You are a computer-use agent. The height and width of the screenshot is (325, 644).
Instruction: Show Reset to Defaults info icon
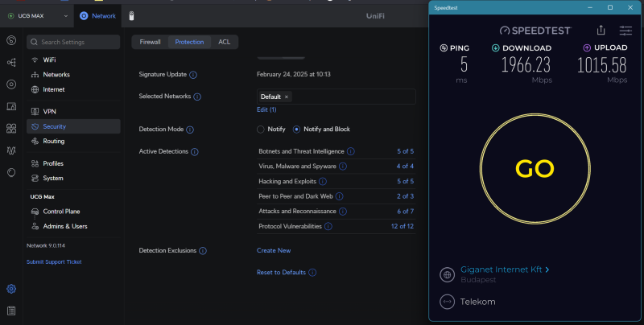pos(312,273)
